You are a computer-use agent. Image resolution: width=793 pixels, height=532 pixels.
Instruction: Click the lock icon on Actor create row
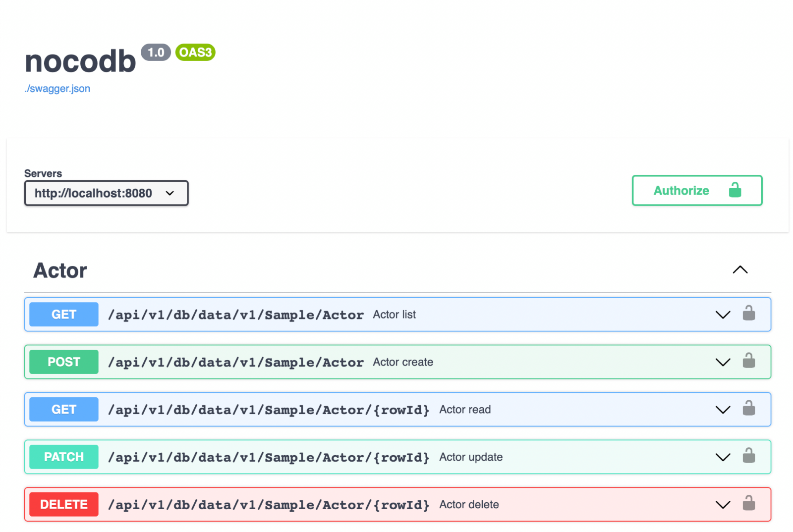pos(748,361)
